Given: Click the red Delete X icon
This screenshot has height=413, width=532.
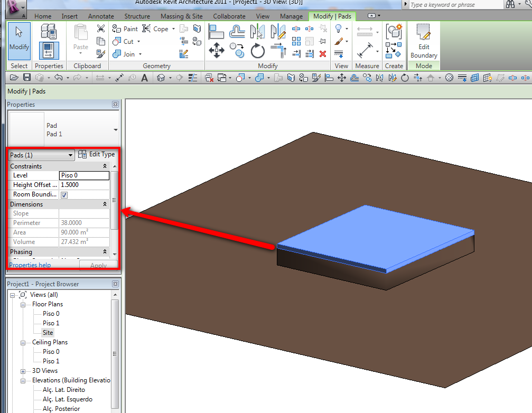Looking at the screenshot, I should pyautogui.click(x=323, y=54).
